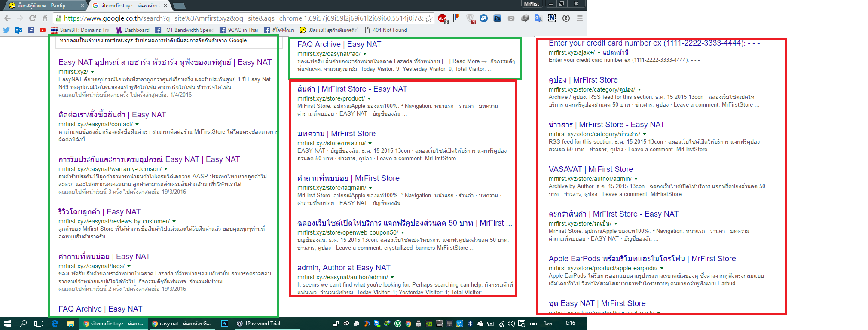Expand the arrow beside the mrfirst.xyz/ result URL
Image resolution: width=868 pixels, height=330 pixels.
pyautogui.click(x=92, y=72)
